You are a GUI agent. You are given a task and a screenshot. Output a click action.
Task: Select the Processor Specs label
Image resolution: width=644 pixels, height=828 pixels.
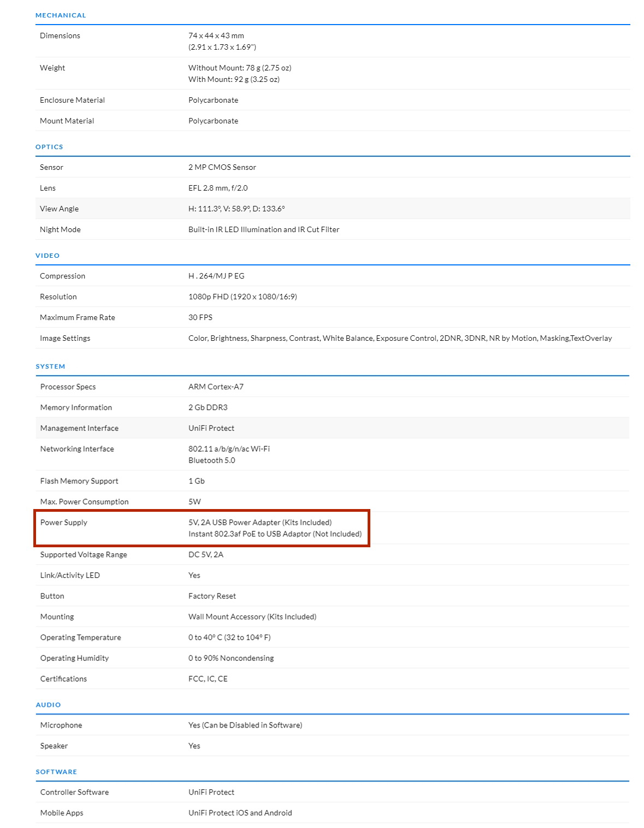pos(68,387)
